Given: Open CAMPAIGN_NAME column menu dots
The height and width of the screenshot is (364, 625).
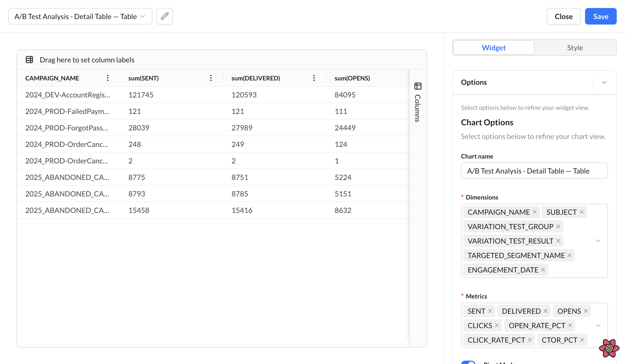Looking at the screenshot, I should click(x=108, y=78).
